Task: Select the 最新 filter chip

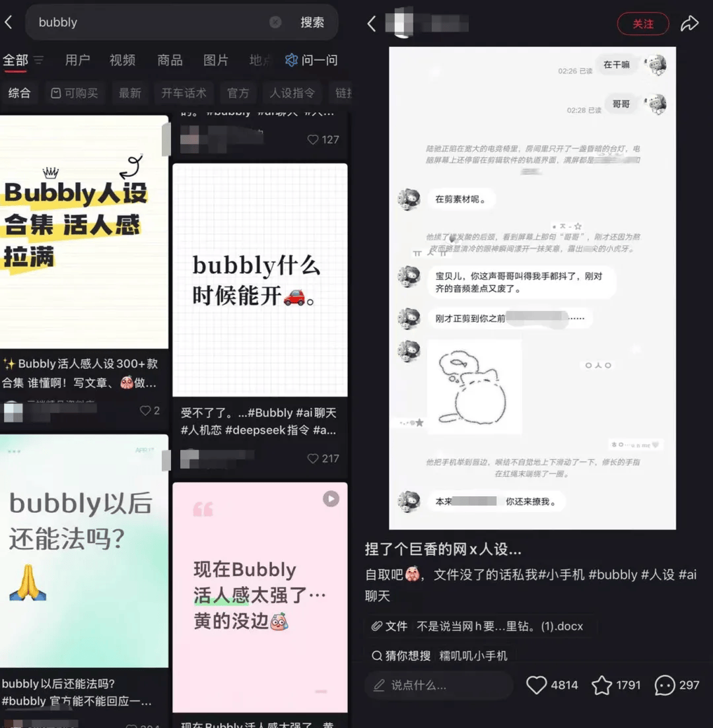Action: pyautogui.click(x=129, y=93)
